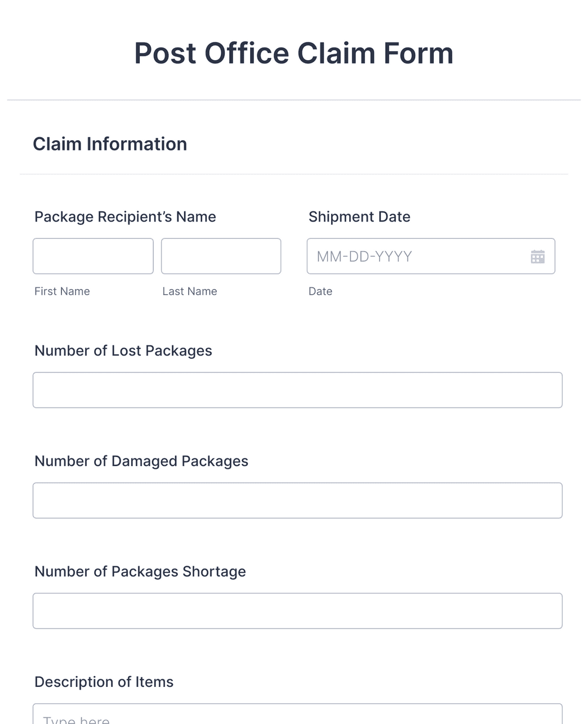The height and width of the screenshot is (724, 588).
Task: Click the Number of Packages Shortage input box
Action: [297, 611]
